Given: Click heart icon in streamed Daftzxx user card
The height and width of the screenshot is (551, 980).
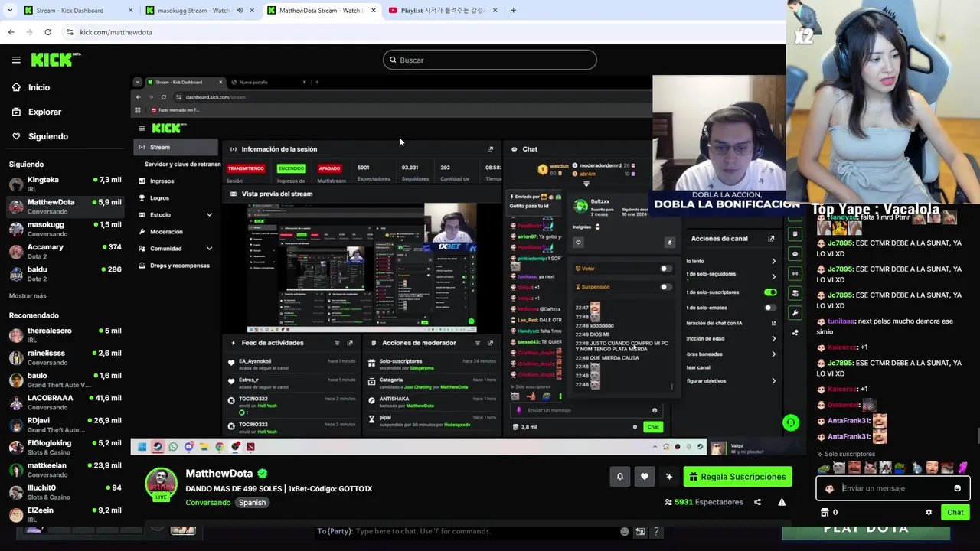Looking at the screenshot, I should (x=578, y=243).
